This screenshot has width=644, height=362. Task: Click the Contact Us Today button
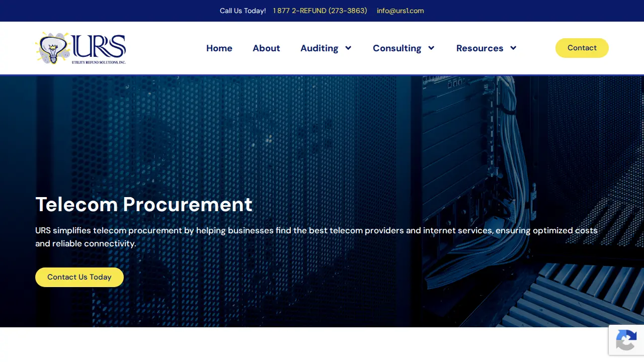(x=79, y=277)
